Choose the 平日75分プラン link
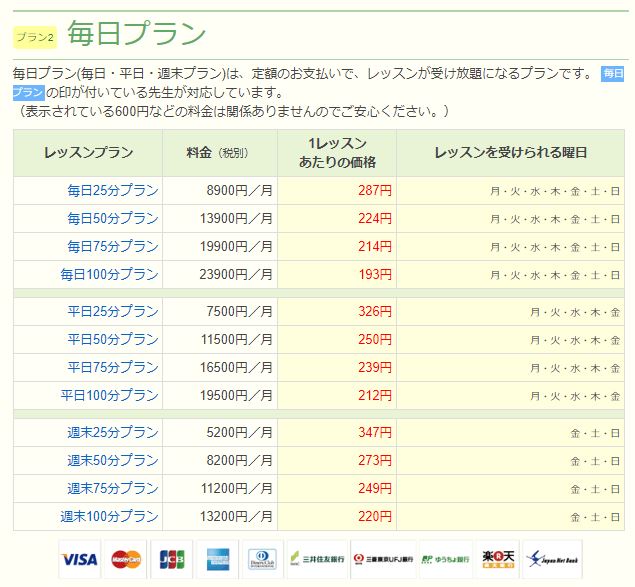Screen dimensions: 635x587 pyautogui.click(x=113, y=367)
